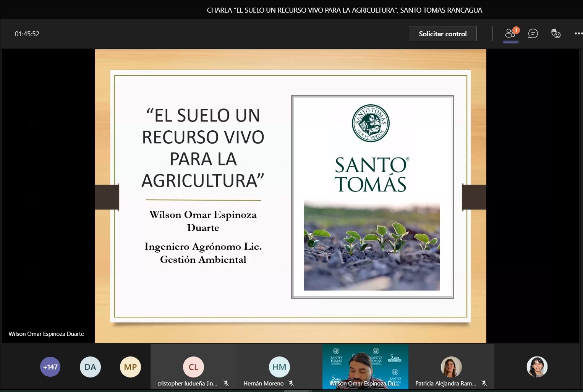Open the participants panel icon

coord(510,34)
